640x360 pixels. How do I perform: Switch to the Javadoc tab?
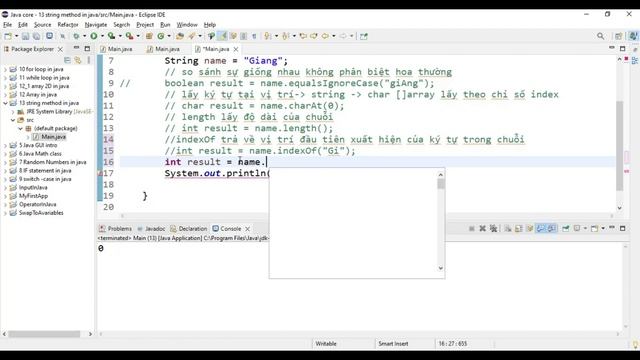click(x=151, y=229)
